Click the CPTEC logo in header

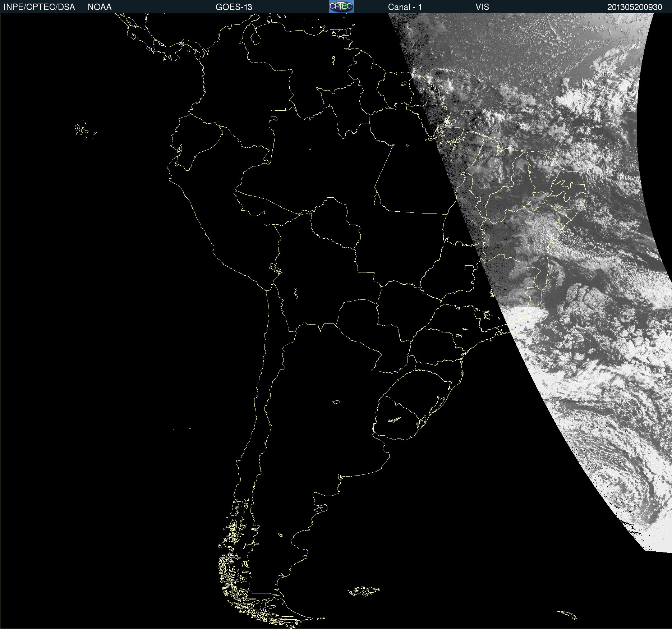pos(341,6)
